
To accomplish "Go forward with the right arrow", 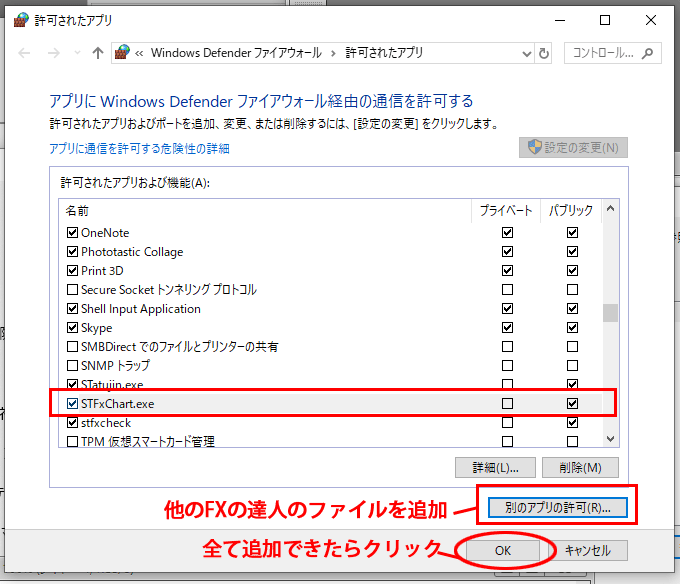I will click(54, 53).
